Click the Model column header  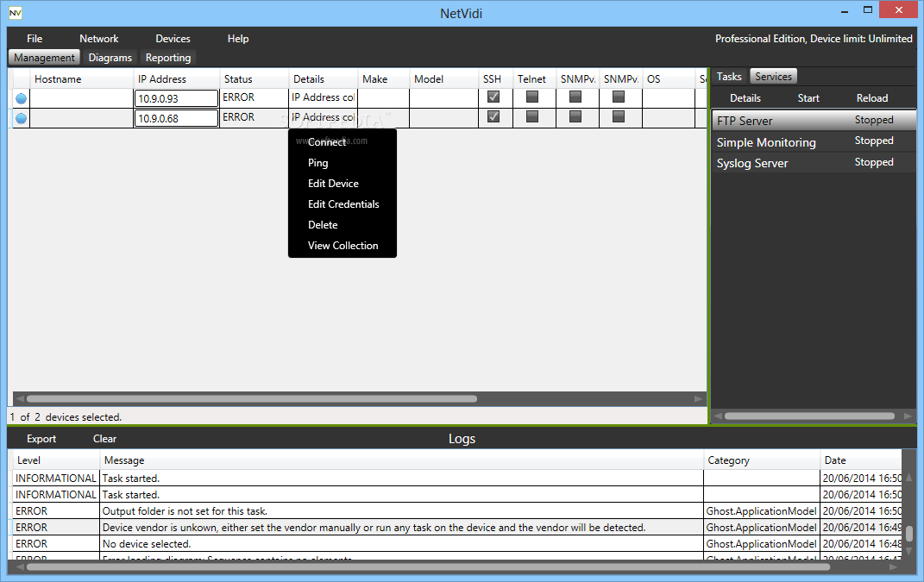tap(443, 79)
